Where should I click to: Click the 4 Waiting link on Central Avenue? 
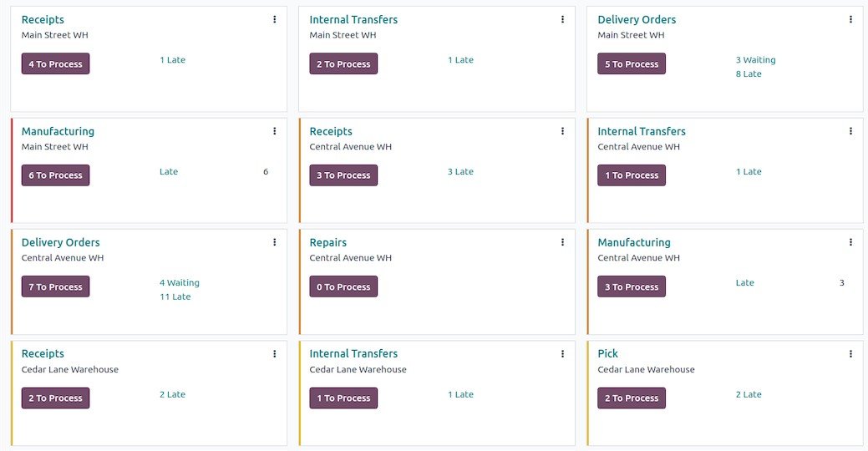pyautogui.click(x=180, y=283)
